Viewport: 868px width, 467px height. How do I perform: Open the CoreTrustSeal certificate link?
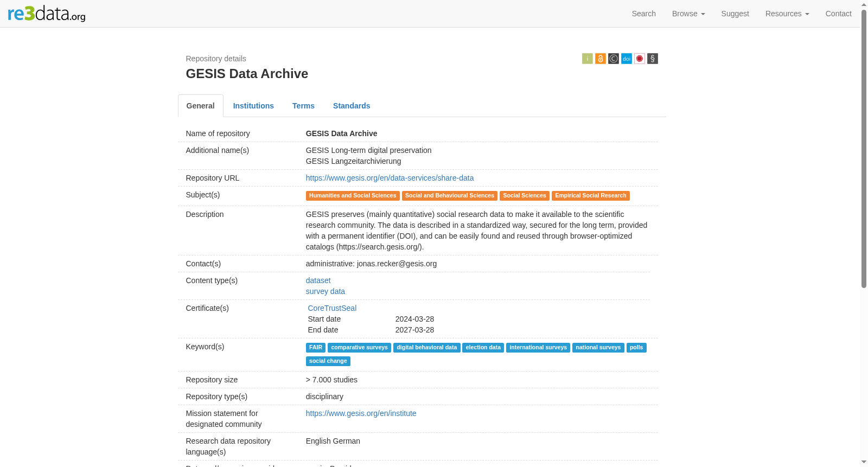click(332, 308)
